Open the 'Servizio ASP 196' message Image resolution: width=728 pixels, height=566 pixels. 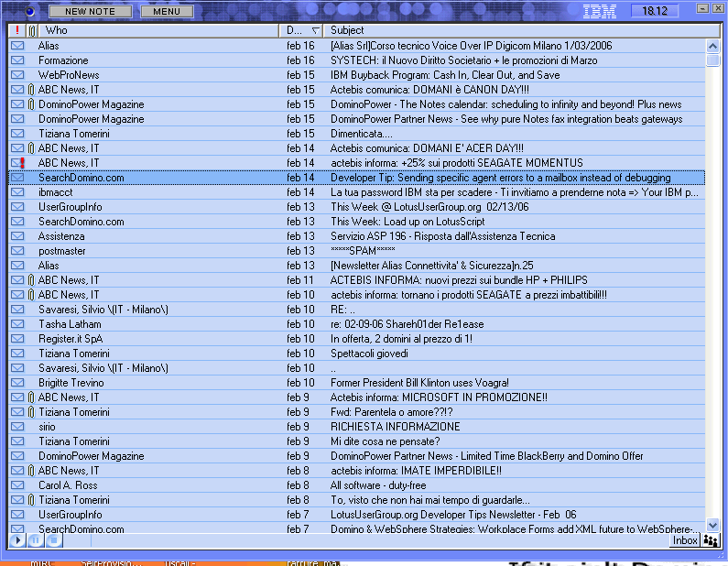pos(442,236)
